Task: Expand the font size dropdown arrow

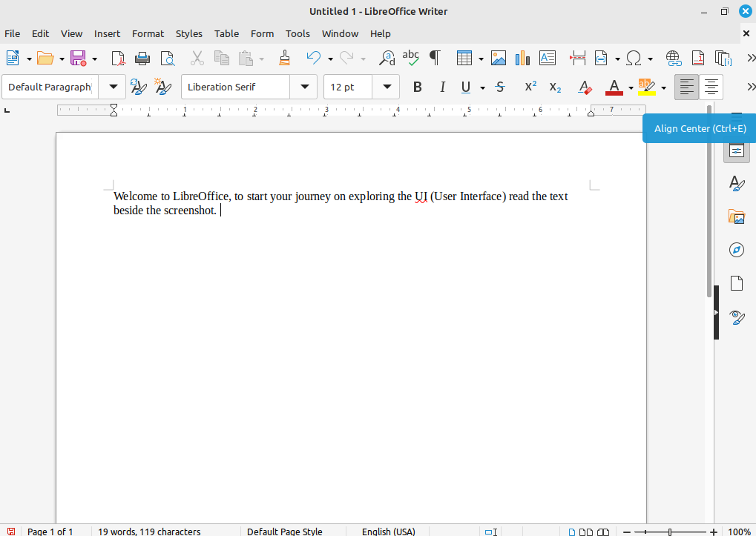Action: click(x=387, y=87)
